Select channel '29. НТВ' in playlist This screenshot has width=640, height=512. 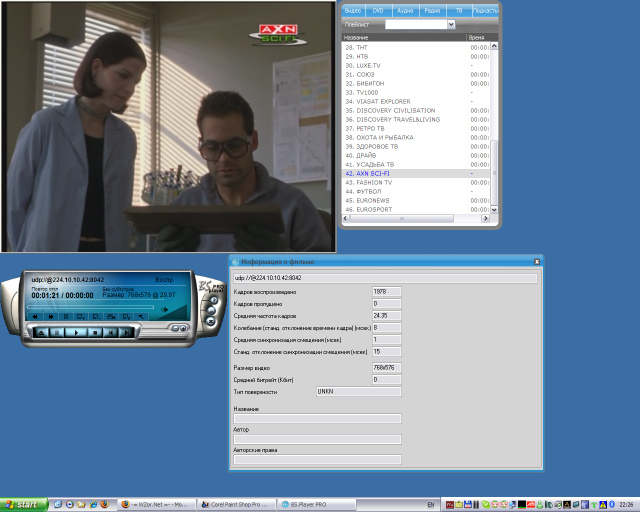[416, 56]
